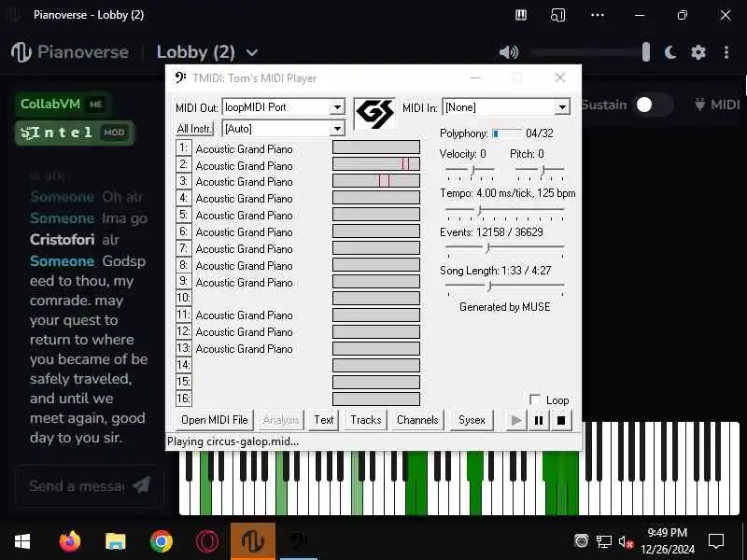The width and height of the screenshot is (747, 560).
Task: Toggle channel 1 button
Action: (183, 148)
